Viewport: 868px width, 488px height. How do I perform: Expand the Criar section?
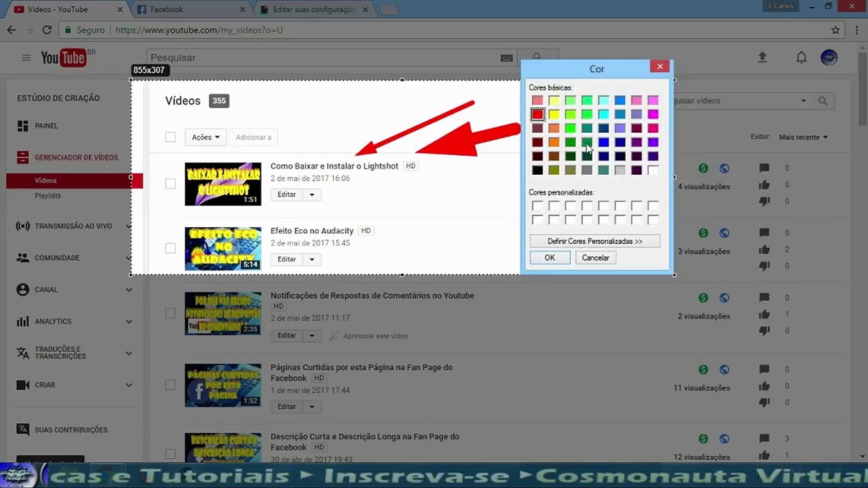coord(129,385)
